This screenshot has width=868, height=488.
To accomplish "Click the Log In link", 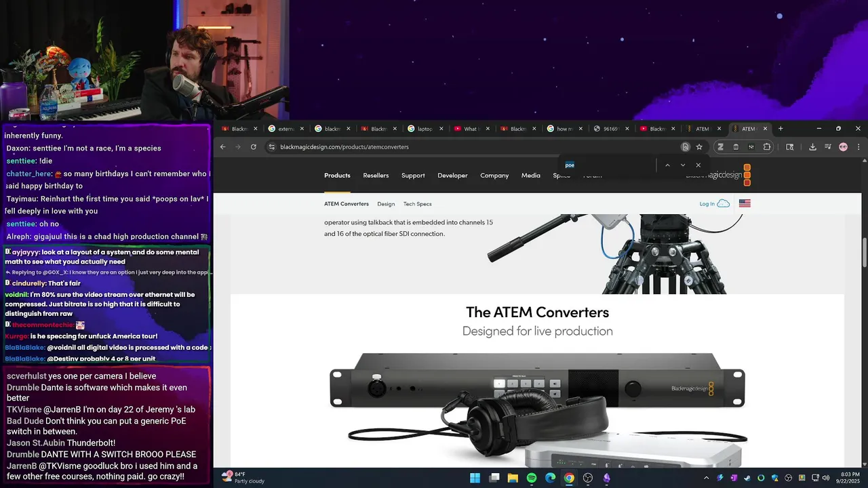I will [707, 204].
